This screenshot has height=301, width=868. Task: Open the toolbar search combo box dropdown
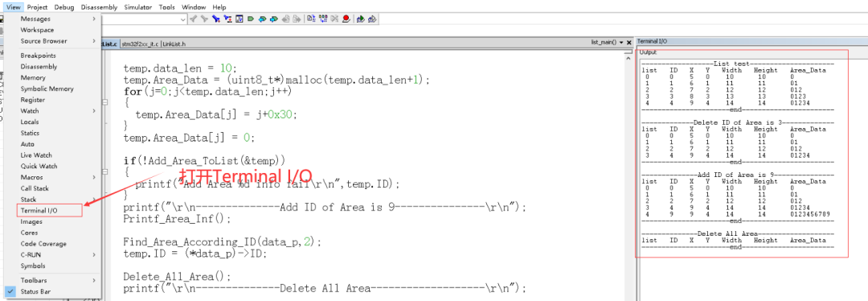pyautogui.click(x=183, y=19)
